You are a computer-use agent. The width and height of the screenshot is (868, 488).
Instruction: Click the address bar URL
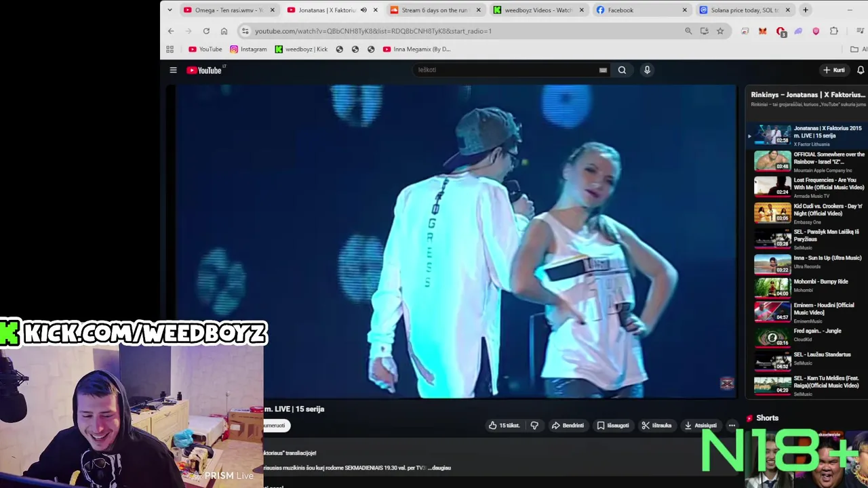tap(373, 30)
